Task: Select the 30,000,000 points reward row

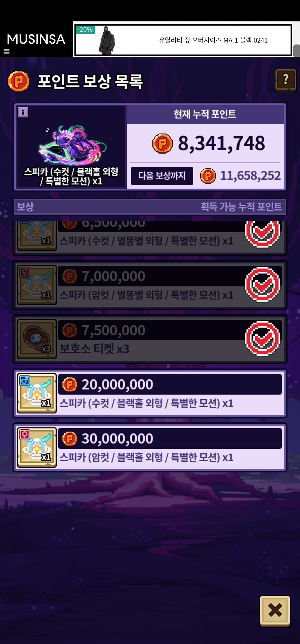Action: click(x=150, y=447)
